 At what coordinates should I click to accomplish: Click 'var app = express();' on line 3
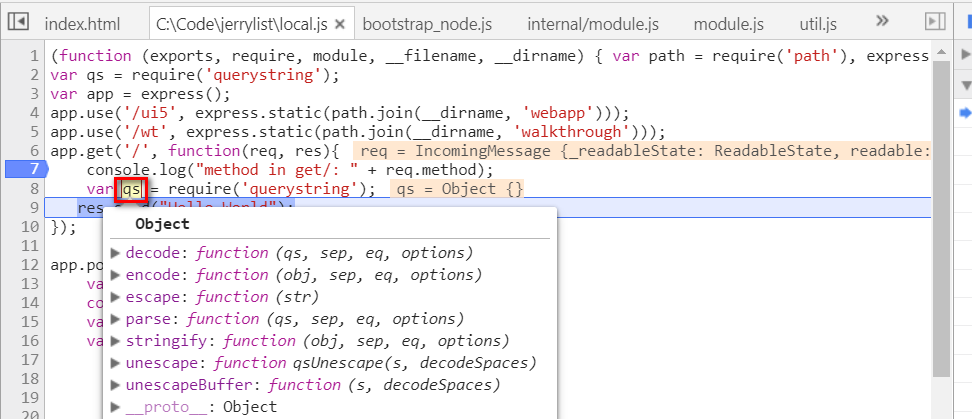coord(140,94)
